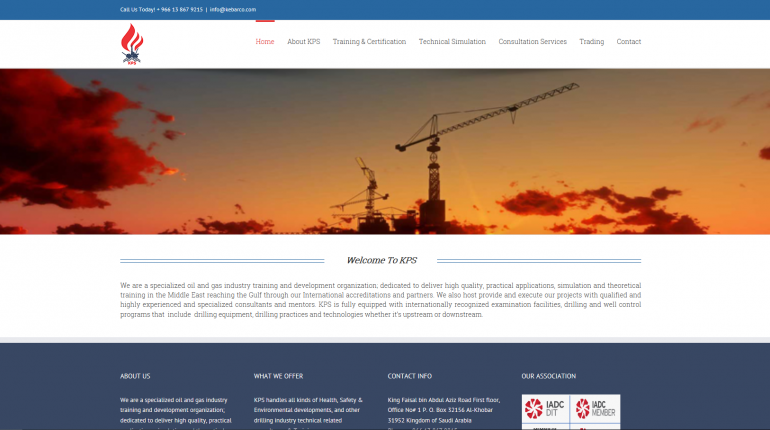Open the Contact page link

coord(629,42)
